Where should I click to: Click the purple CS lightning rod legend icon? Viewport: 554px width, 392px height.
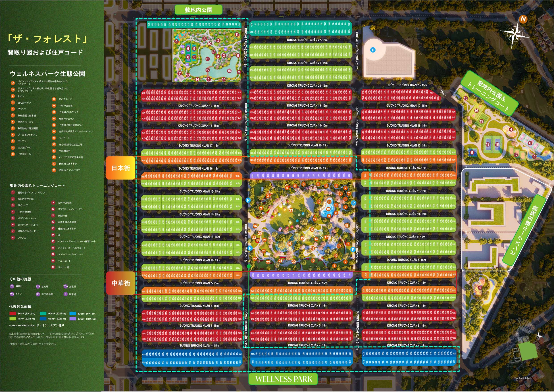12,286
